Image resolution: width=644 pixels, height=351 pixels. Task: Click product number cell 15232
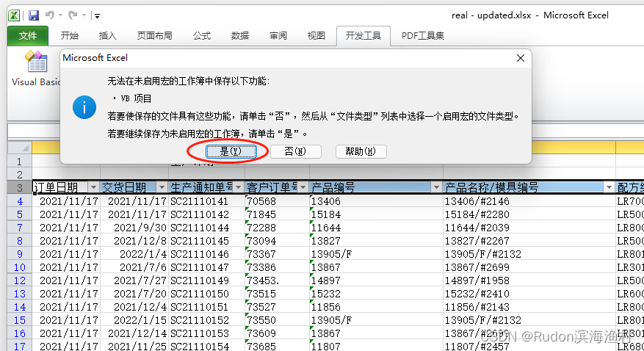click(x=376, y=294)
